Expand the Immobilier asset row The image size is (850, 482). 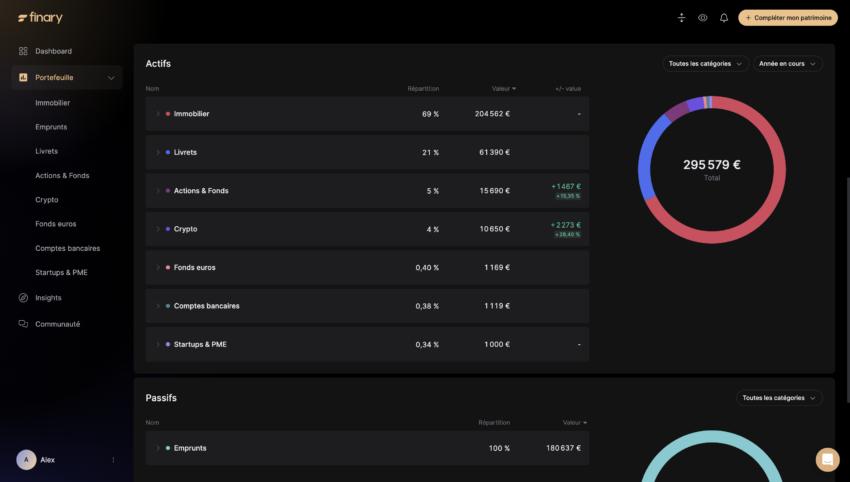pyautogui.click(x=157, y=114)
